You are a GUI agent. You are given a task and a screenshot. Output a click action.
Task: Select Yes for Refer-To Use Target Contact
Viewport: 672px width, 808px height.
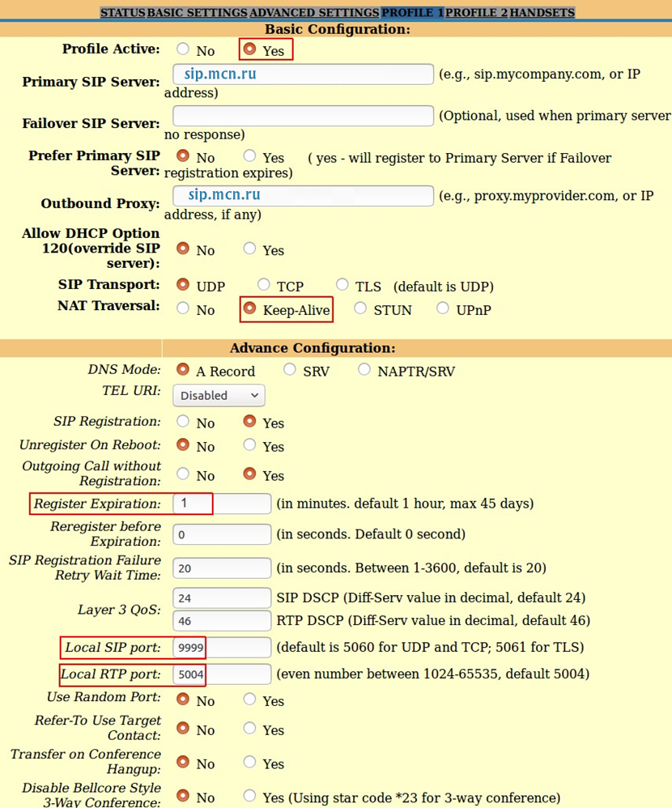pos(249,728)
